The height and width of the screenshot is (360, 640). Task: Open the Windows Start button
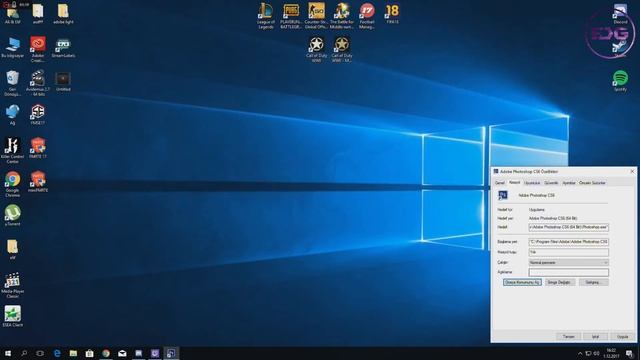[8, 353]
